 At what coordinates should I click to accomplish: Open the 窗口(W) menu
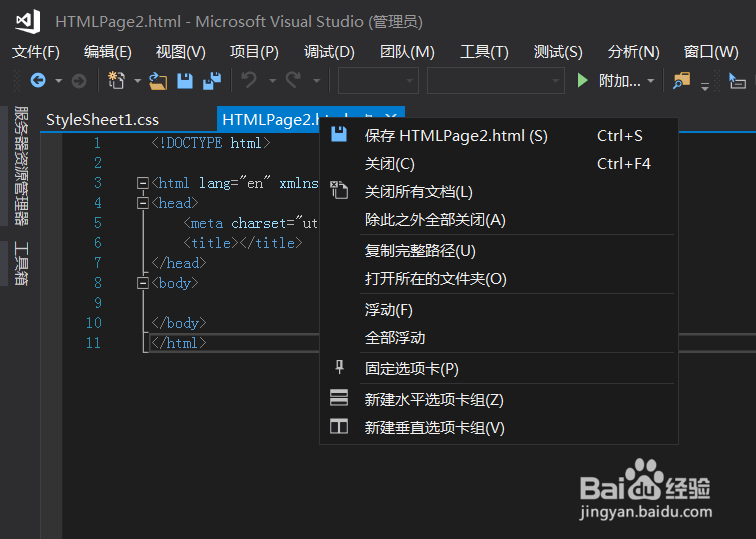click(711, 52)
